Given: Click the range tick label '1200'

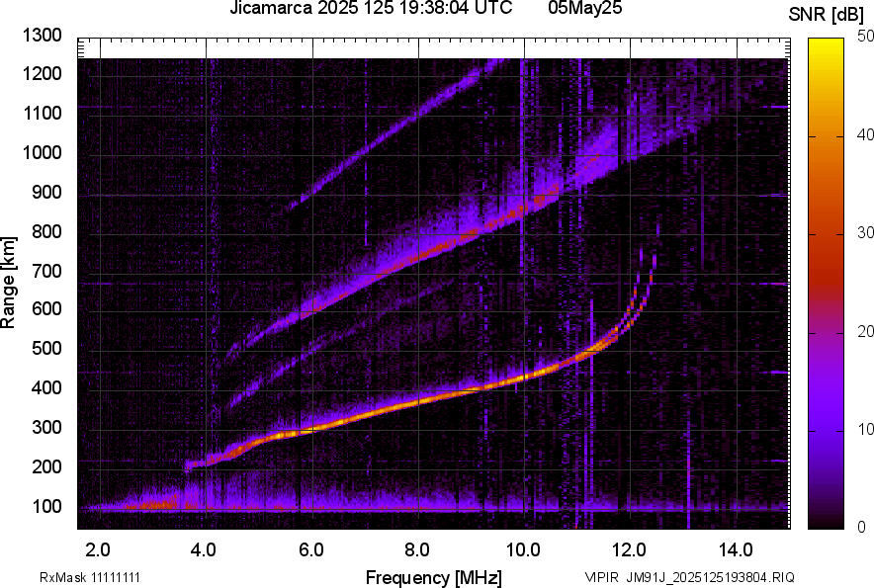Looking at the screenshot, I should coord(42,73).
